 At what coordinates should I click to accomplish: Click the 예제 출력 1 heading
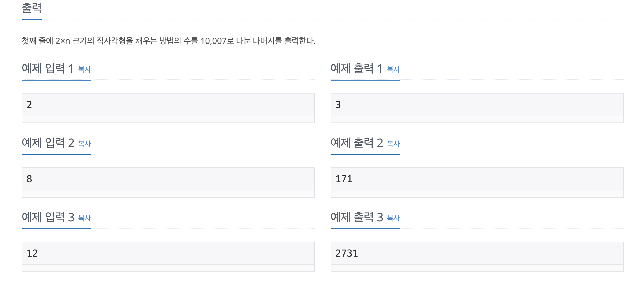pyautogui.click(x=357, y=68)
